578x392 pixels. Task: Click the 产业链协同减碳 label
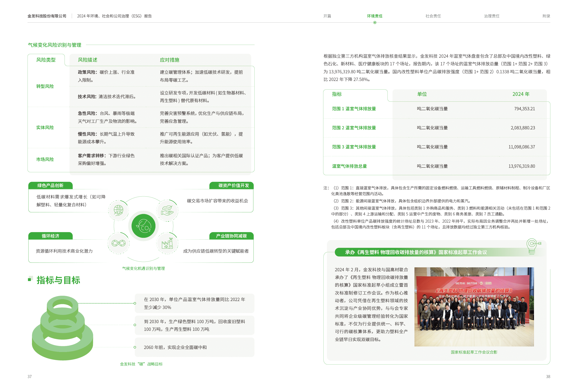click(x=231, y=236)
